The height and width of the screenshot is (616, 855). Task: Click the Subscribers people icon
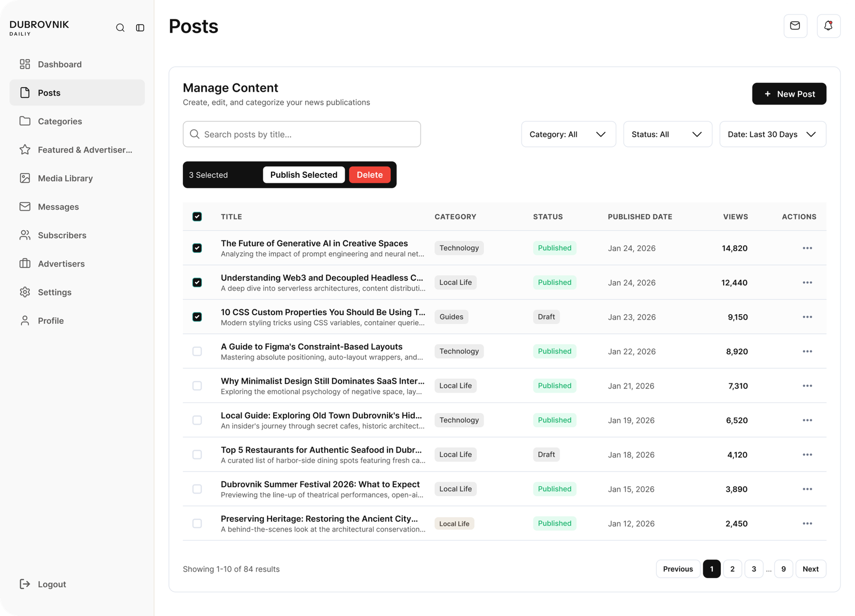(x=25, y=235)
